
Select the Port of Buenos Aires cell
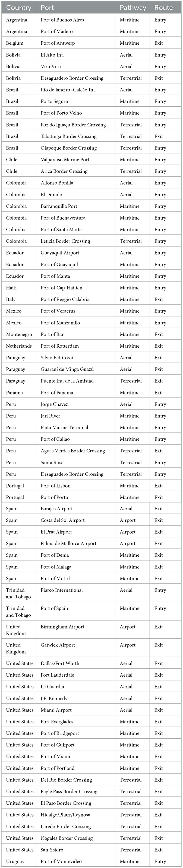[x=62, y=20]
